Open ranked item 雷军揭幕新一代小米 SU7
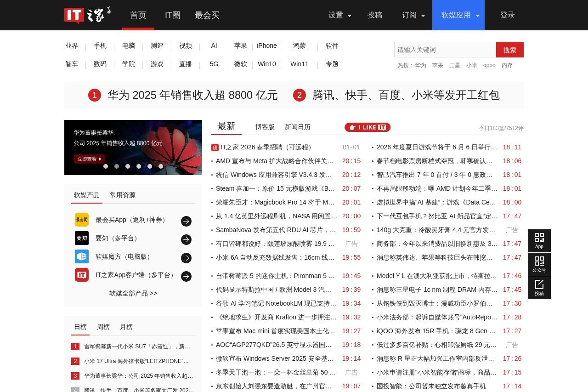This screenshot has width=588, height=392. pyautogui.click(x=137, y=347)
